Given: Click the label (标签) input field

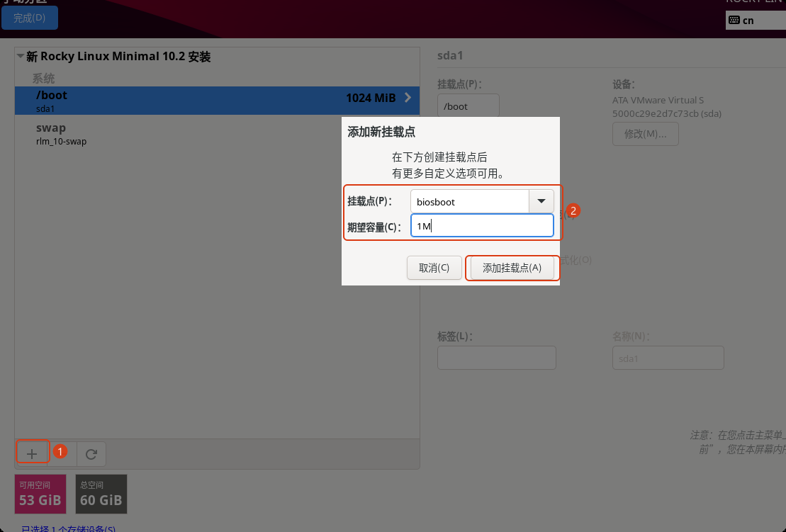Looking at the screenshot, I should [497, 358].
